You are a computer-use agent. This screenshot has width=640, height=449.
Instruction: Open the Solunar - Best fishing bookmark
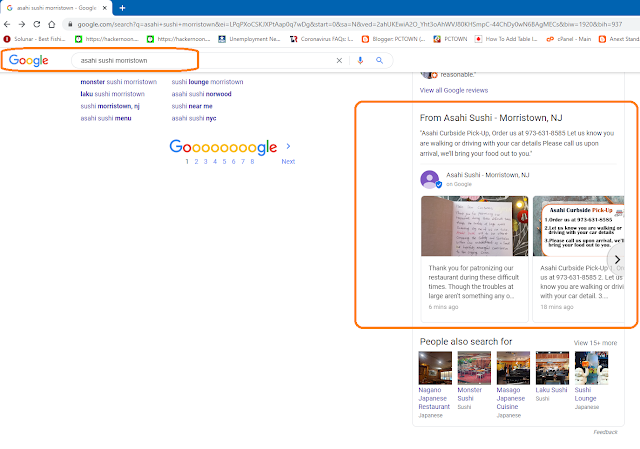pyautogui.click(x=34, y=39)
